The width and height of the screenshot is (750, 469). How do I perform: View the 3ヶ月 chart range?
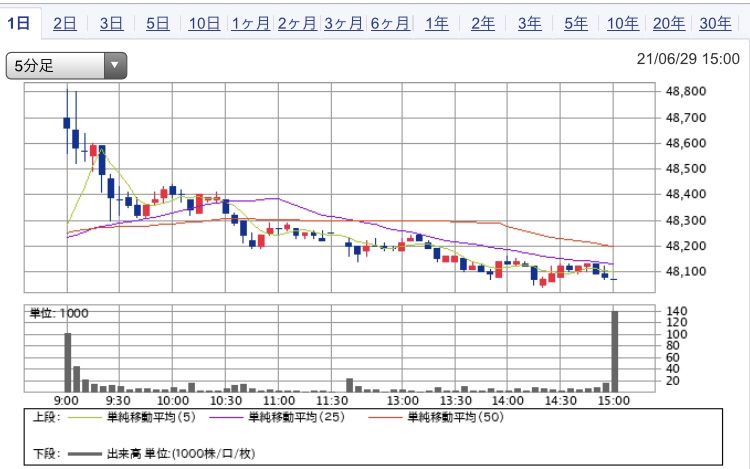tap(343, 23)
